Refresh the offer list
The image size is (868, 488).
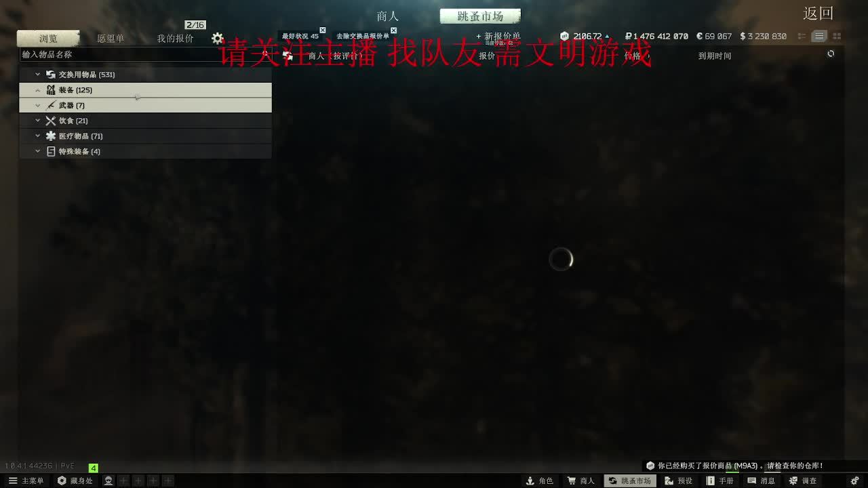click(831, 54)
